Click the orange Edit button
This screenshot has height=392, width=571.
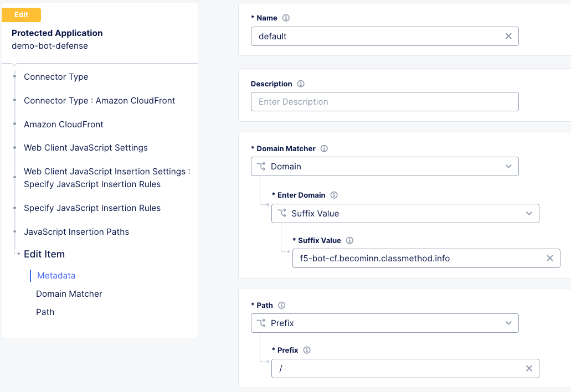21,15
